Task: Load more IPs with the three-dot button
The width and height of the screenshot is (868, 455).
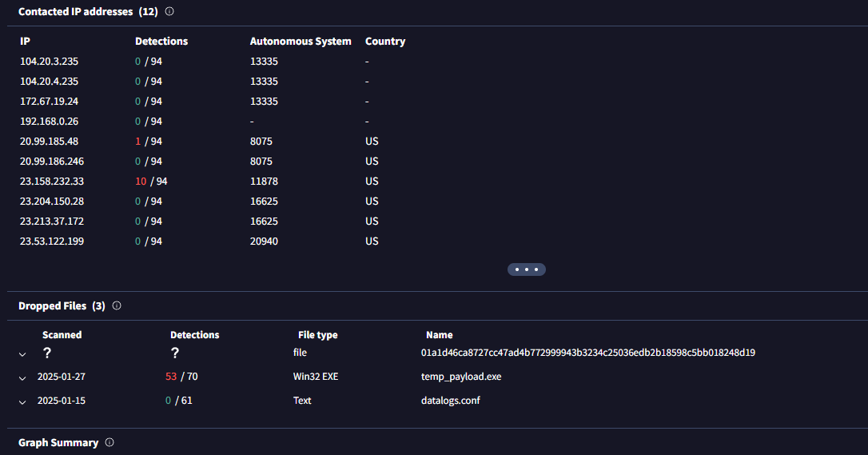Action: click(x=527, y=269)
